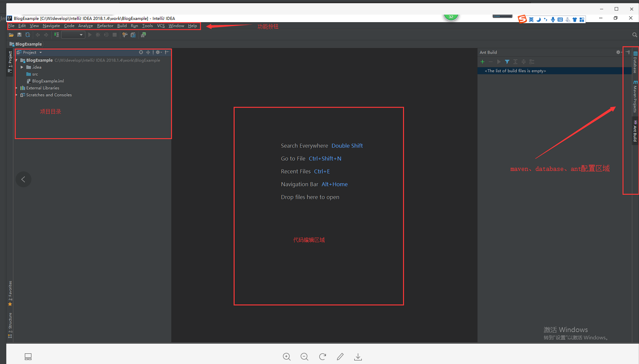Open the Analyze menu

point(85,26)
